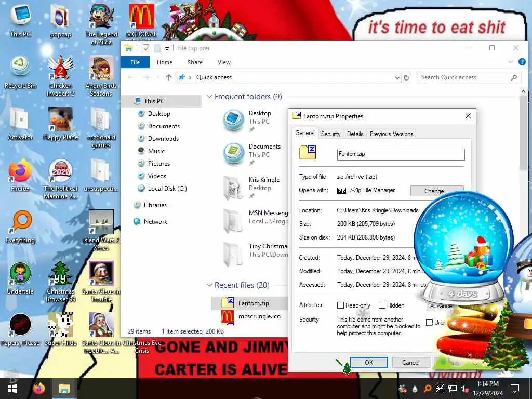Expand the ribbon with the chevron
The height and width of the screenshot is (399, 532).
pos(511,62)
